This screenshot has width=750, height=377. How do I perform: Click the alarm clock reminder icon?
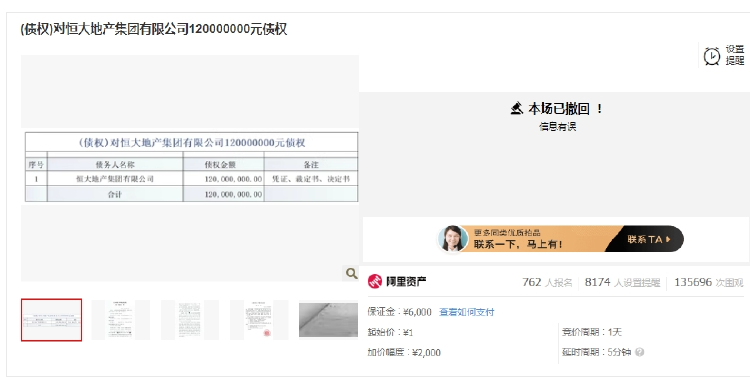[x=712, y=56]
